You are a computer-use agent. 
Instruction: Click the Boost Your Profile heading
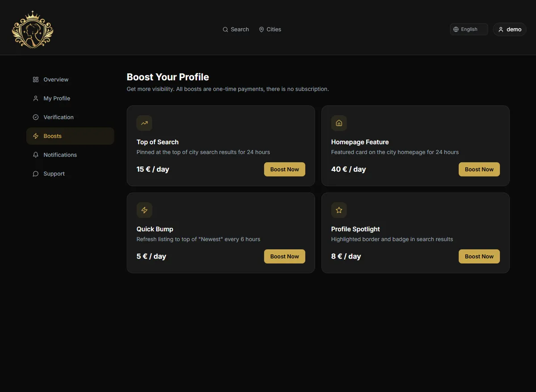(168, 77)
